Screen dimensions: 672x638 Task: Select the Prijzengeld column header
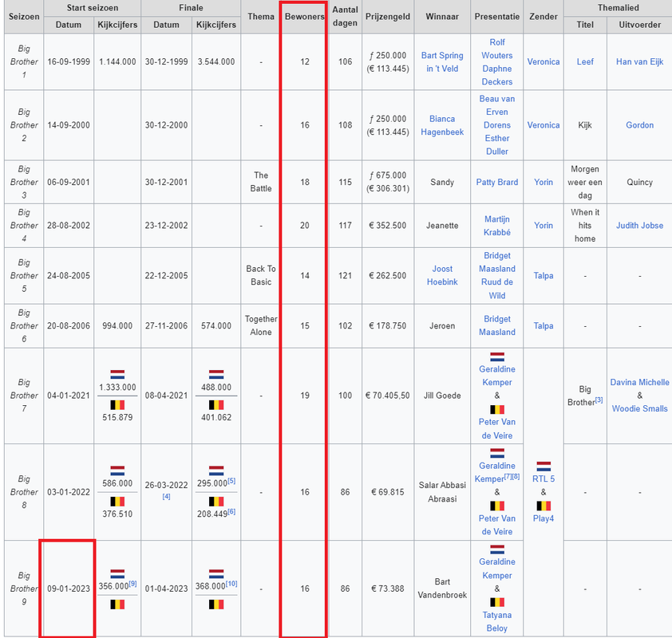[x=387, y=16]
